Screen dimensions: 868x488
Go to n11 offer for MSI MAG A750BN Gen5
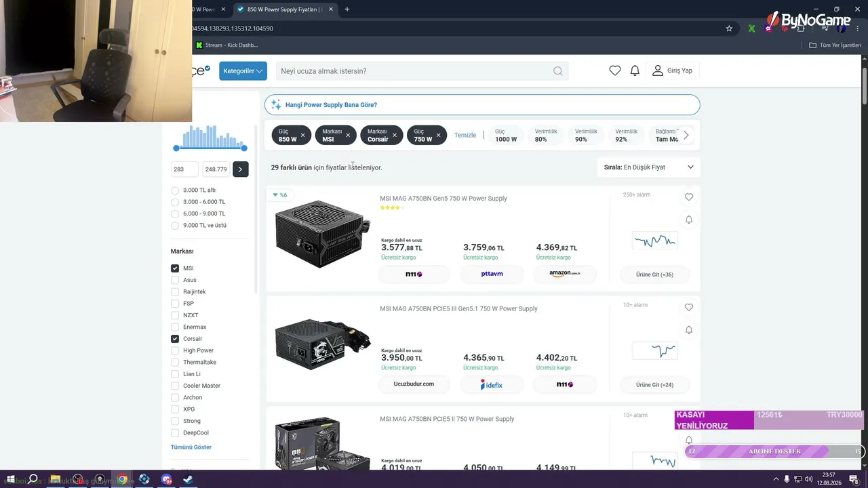[414, 274]
